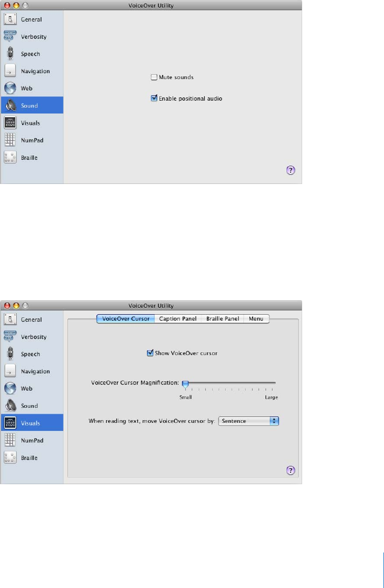Click 'Navigation' label in lower window sidebar
Screen dimensions: 384x588
click(36, 371)
